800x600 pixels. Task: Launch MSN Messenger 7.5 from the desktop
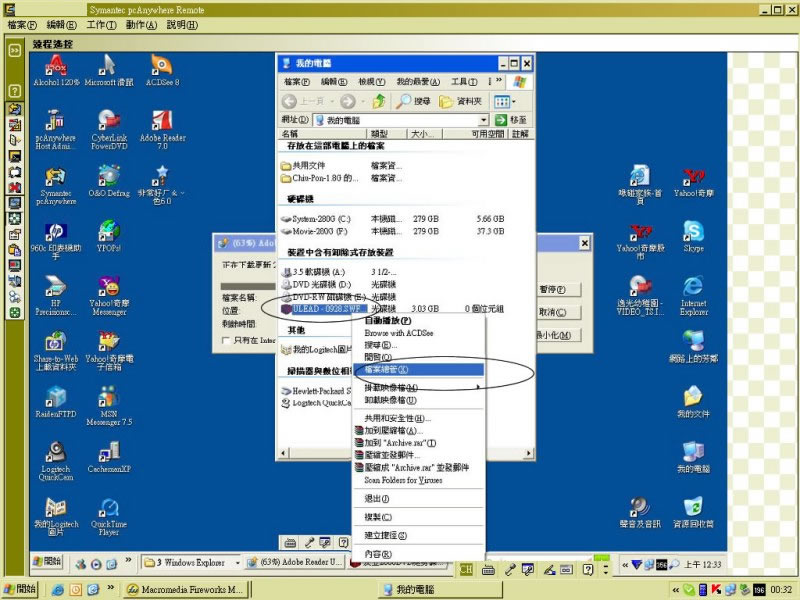(x=109, y=406)
